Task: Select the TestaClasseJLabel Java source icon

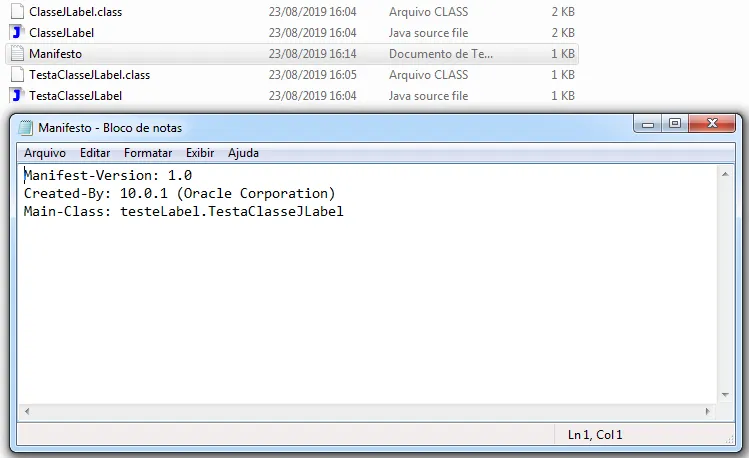Action: pos(17,96)
